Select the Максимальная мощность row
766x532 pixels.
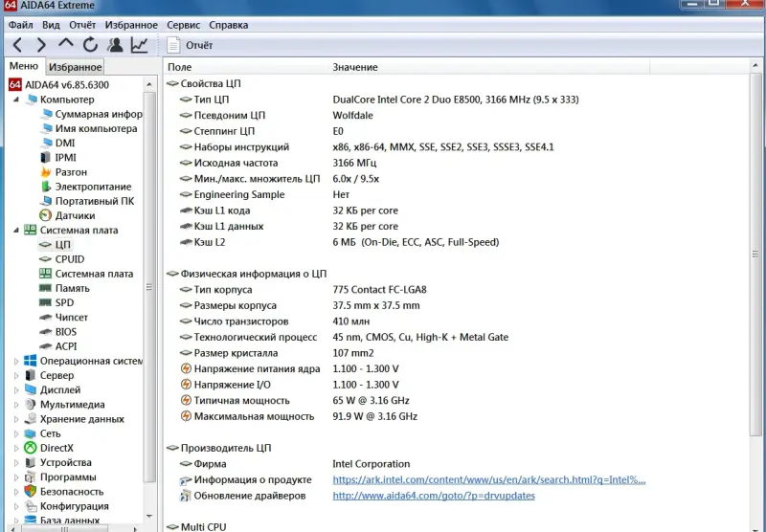pyautogui.click(x=299, y=416)
